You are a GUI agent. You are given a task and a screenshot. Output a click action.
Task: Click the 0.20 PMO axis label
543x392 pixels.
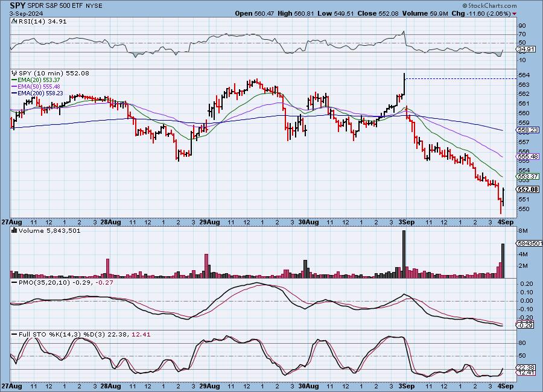point(527,284)
